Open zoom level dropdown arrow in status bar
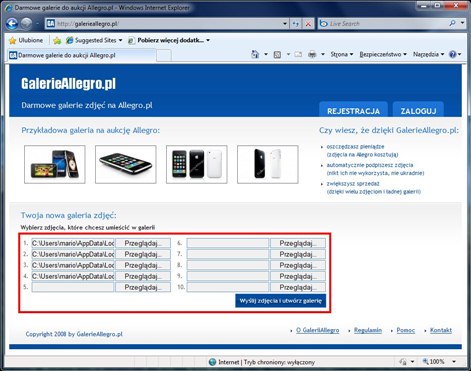471x371 pixels. point(454,362)
